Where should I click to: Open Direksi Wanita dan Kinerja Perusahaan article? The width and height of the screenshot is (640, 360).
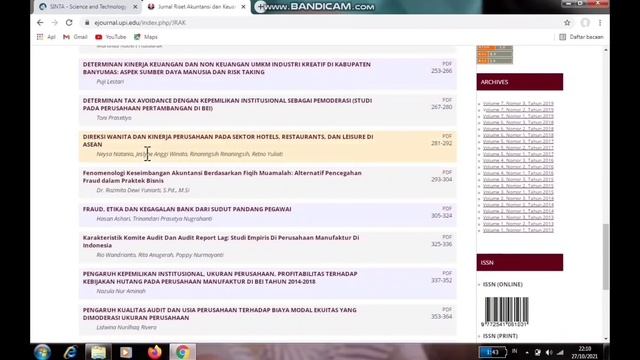(228, 140)
